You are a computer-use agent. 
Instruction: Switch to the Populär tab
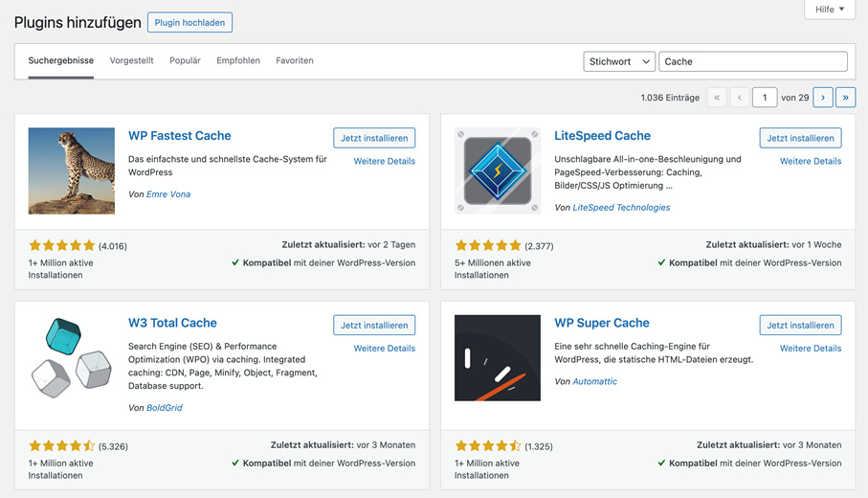pyautogui.click(x=185, y=60)
